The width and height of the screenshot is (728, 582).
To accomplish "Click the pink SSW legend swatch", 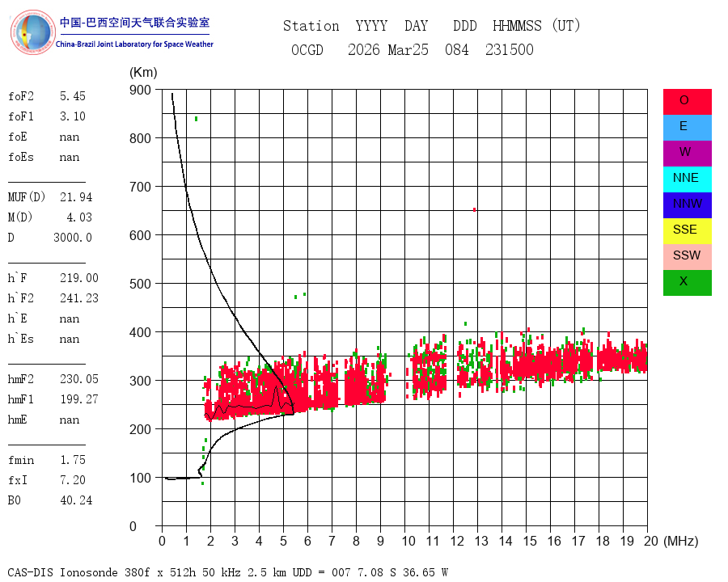I will point(687,257).
